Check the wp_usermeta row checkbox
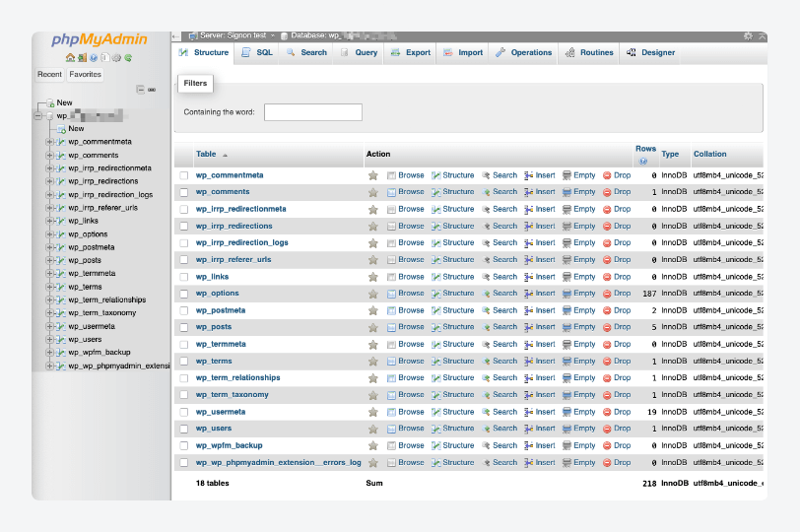Viewport: 800px width, 532px height. [184, 412]
